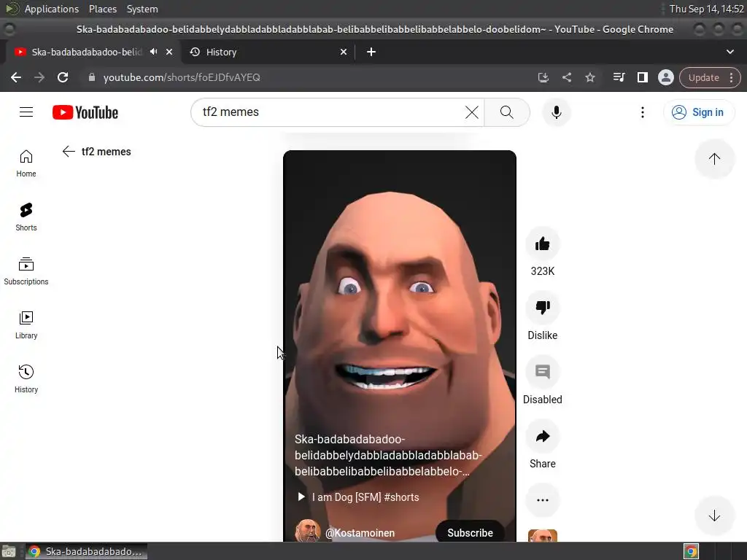The image size is (747, 560).
Task: Go to previous short with up arrow
Action: pyautogui.click(x=714, y=159)
